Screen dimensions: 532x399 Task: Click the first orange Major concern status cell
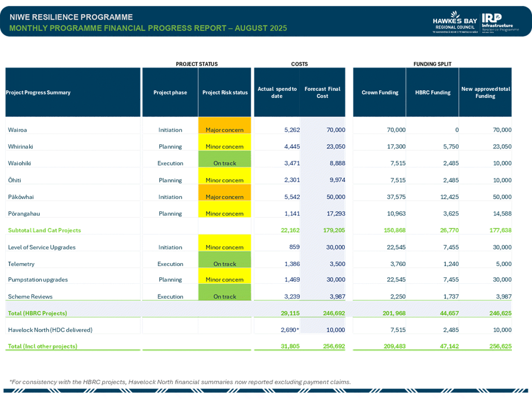pos(225,129)
